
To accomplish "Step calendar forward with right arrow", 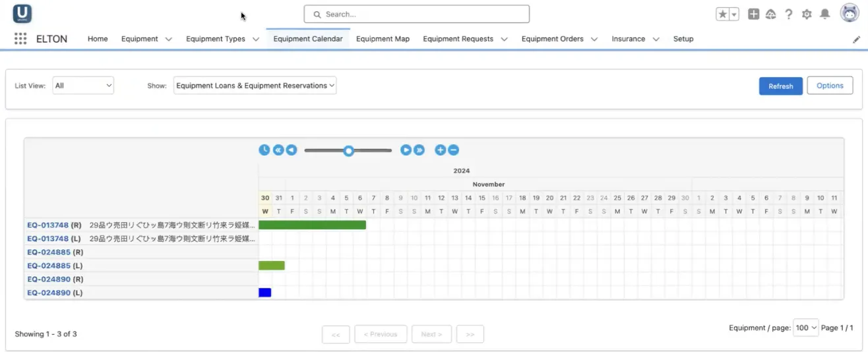I will pos(406,150).
